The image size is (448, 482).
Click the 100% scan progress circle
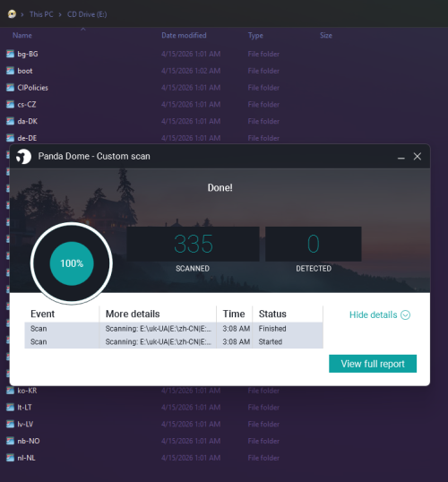coord(72,263)
